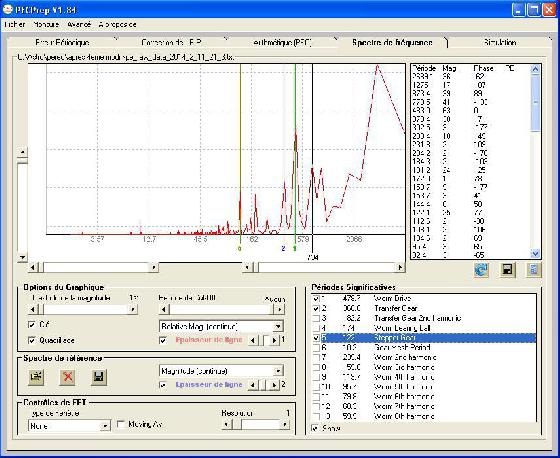Select the Worm 3rd harmonic row
This screenshot has height=458, width=560.
pos(424,367)
